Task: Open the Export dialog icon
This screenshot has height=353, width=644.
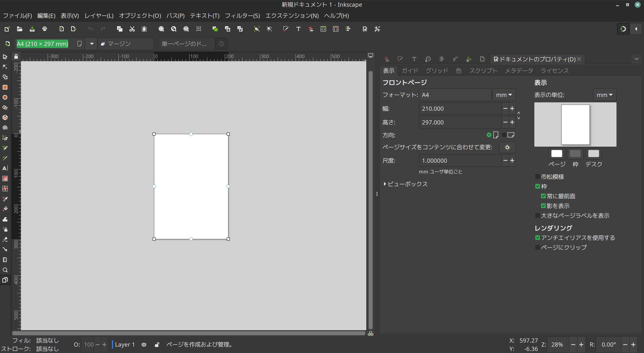Action: tap(73, 29)
